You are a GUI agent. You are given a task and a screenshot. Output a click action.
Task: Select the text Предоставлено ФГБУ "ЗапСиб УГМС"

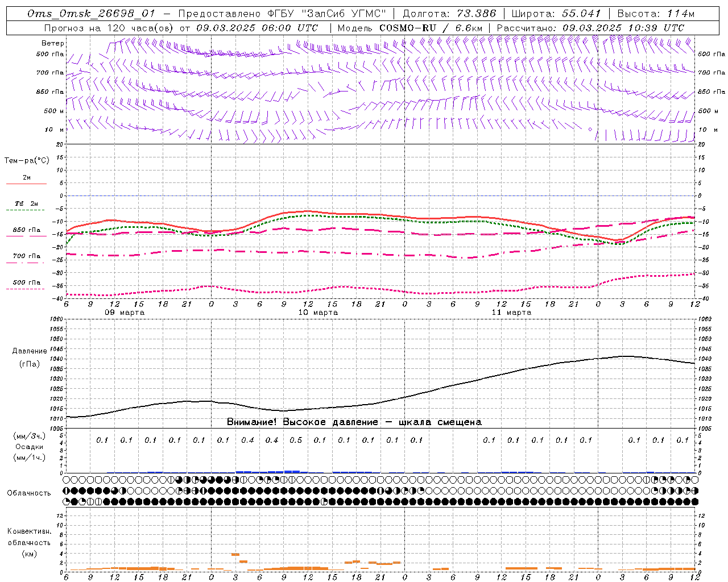[x=282, y=14]
